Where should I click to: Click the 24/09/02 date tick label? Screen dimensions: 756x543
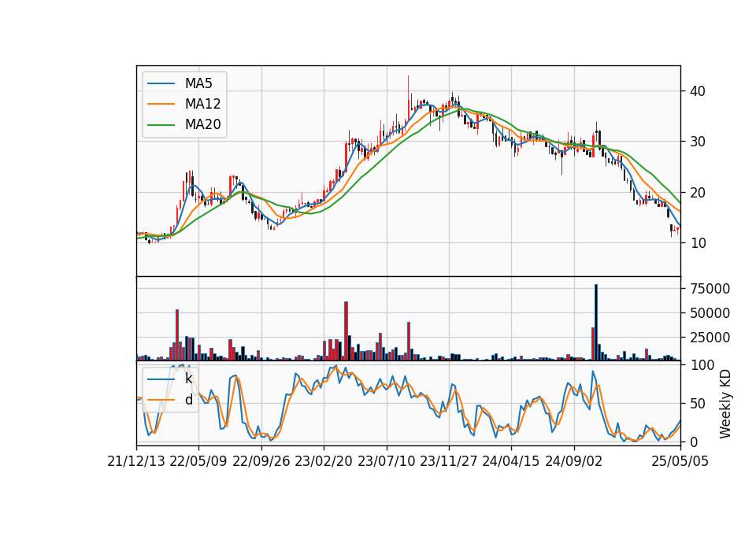coord(574,461)
